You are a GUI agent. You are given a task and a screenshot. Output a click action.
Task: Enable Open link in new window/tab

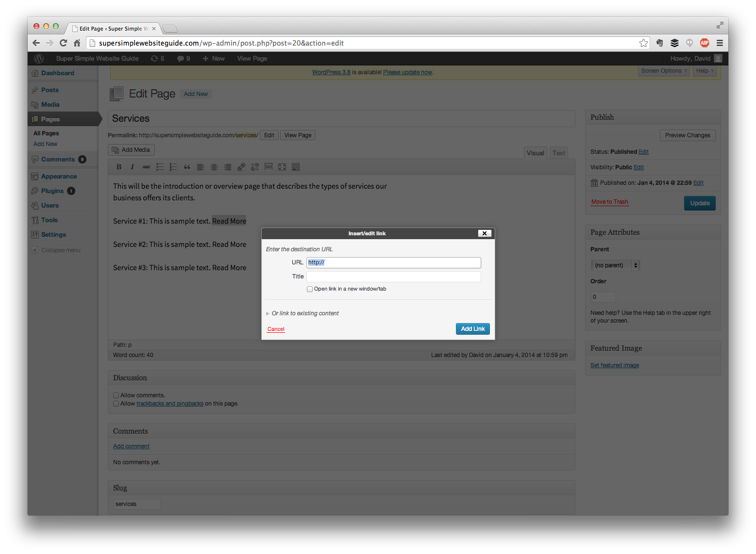(x=310, y=289)
